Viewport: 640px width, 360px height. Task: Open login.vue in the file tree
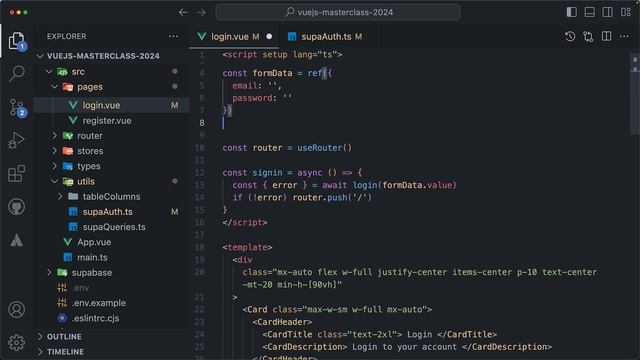tap(111, 105)
